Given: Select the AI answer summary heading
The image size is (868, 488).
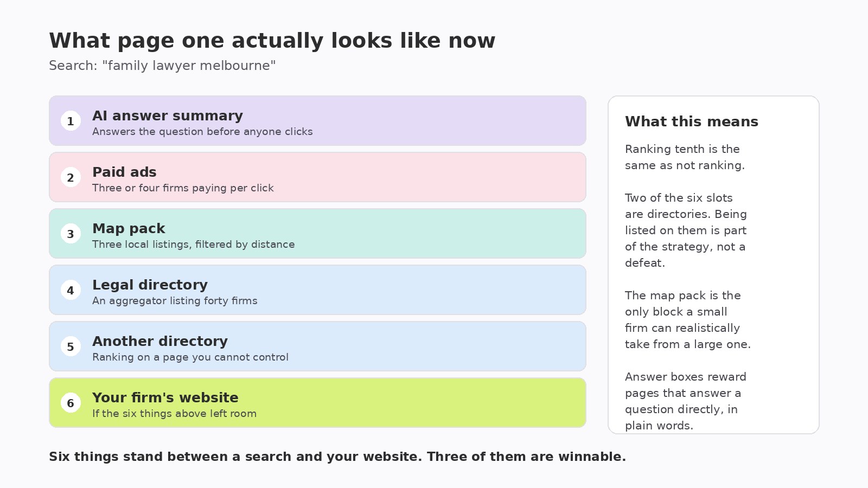Looking at the screenshot, I should point(168,116).
